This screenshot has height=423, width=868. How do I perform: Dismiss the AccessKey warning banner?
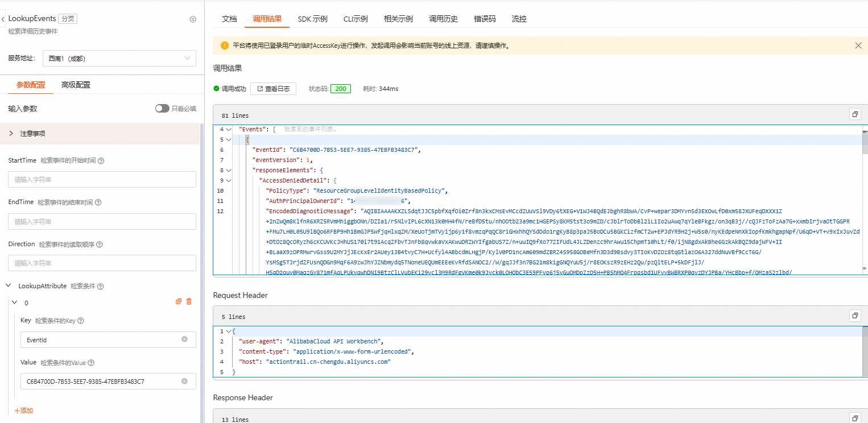pos(858,45)
